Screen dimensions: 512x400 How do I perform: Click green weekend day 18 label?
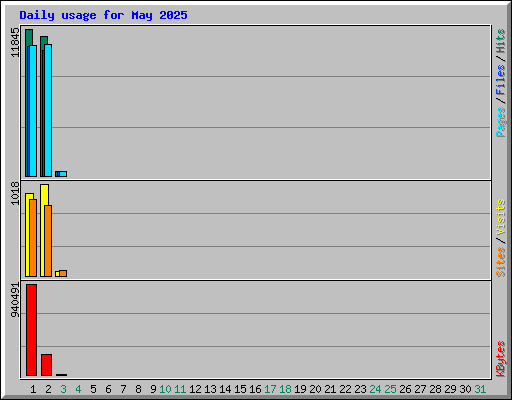pyautogui.click(x=285, y=389)
